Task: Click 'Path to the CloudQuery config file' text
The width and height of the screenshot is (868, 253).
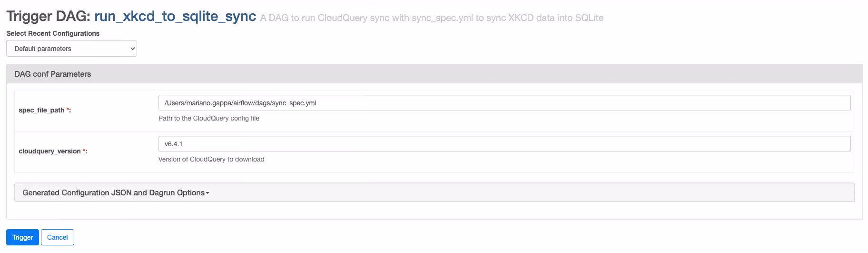Action: [209, 118]
